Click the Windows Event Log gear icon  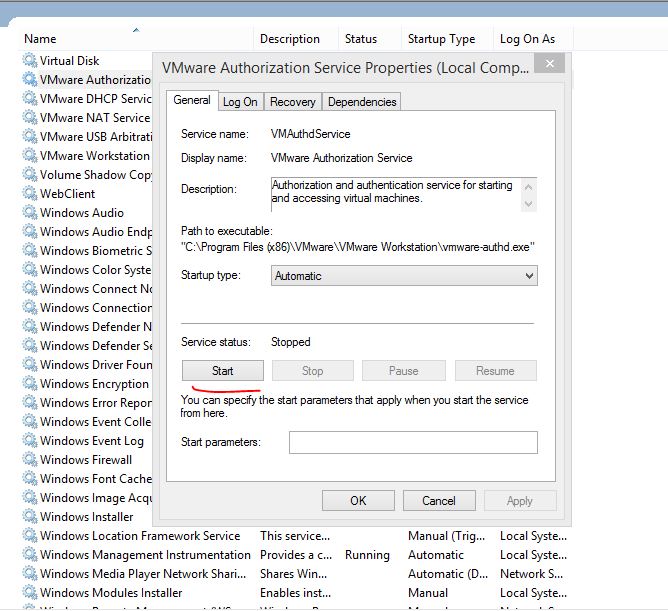[30, 440]
